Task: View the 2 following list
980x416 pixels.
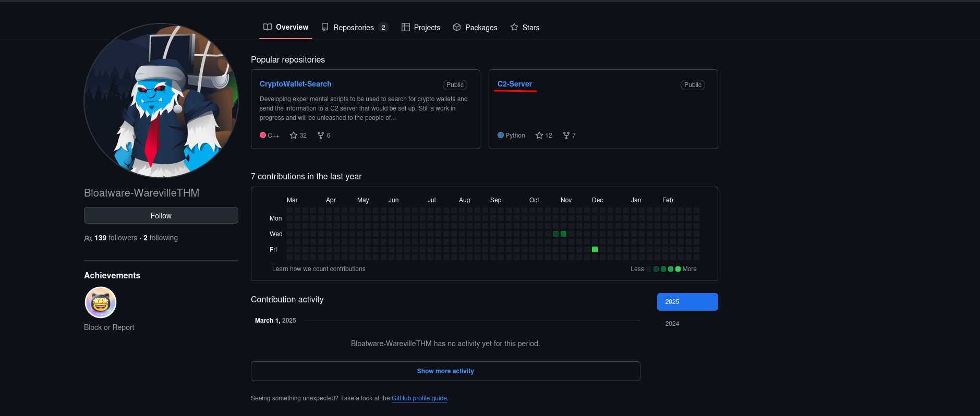Action: [161, 238]
